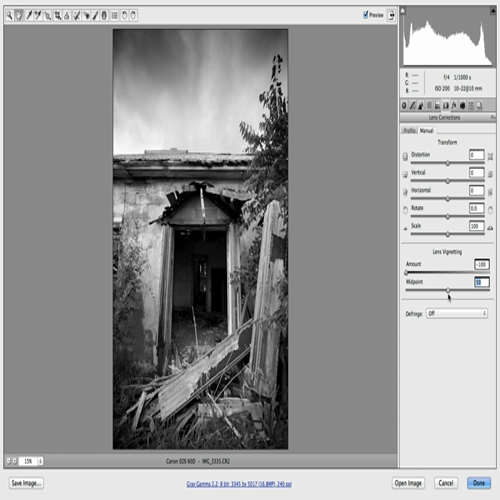Click the vignetting Amount value field
500x500 pixels.
[482, 264]
